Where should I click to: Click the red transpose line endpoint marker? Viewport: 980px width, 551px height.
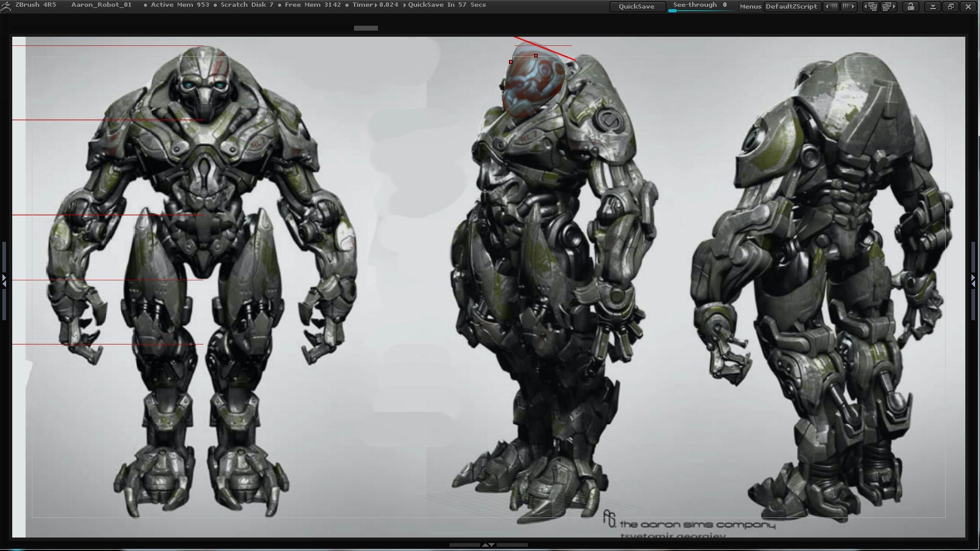click(x=535, y=56)
